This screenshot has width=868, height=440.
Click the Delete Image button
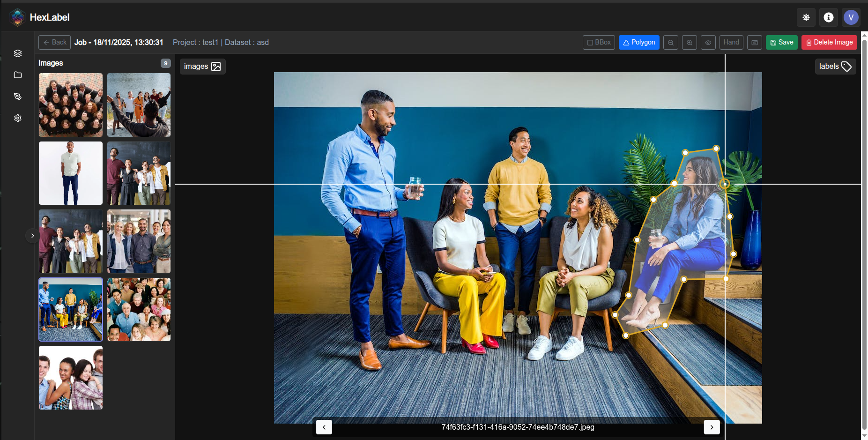[829, 42]
